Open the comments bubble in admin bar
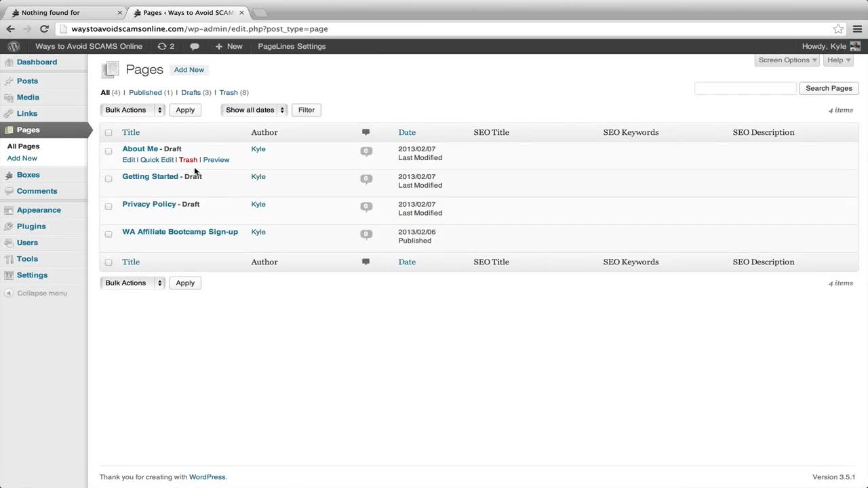Image resolution: width=868 pixels, height=488 pixels. point(195,47)
